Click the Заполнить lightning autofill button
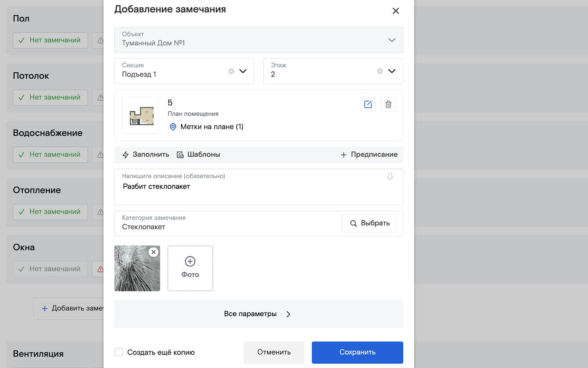Screen dimensions: 588x368 click(146, 154)
